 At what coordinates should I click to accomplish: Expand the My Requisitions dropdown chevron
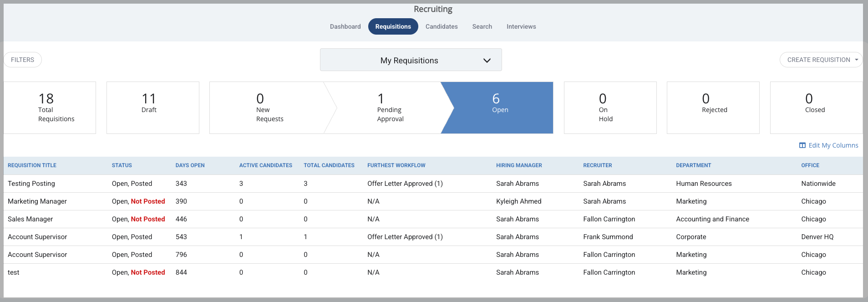[487, 61]
